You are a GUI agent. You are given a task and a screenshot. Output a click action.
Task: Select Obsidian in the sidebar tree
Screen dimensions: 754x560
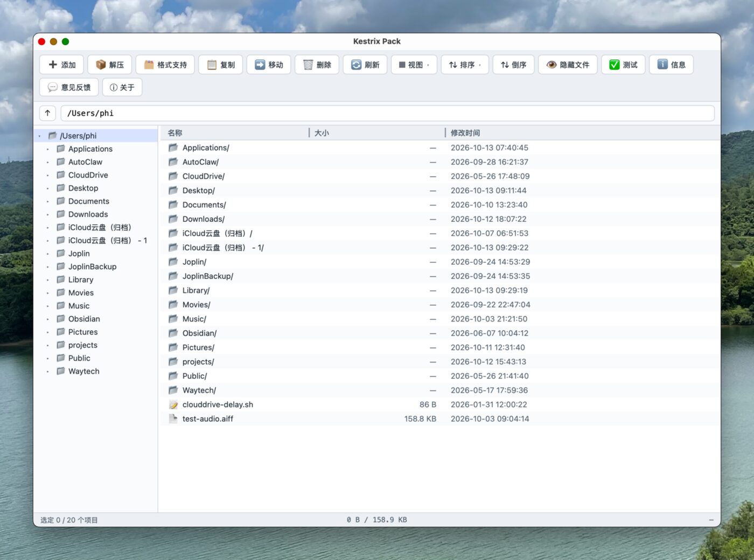[x=84, y=319]
